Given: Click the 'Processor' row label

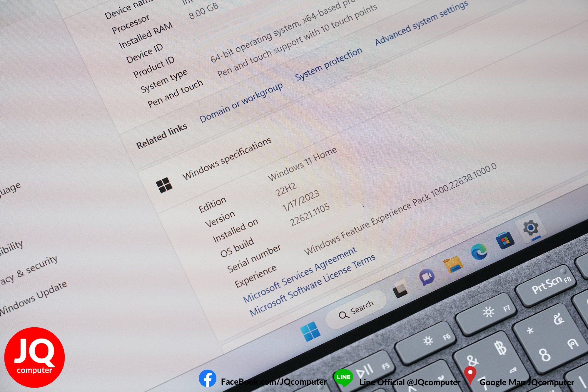Looking at the screenshot, I should 131,24.
